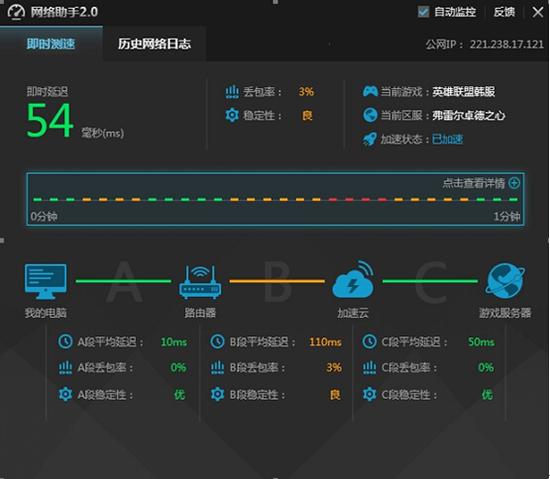Close the 网络助手 window

[537, 12]
